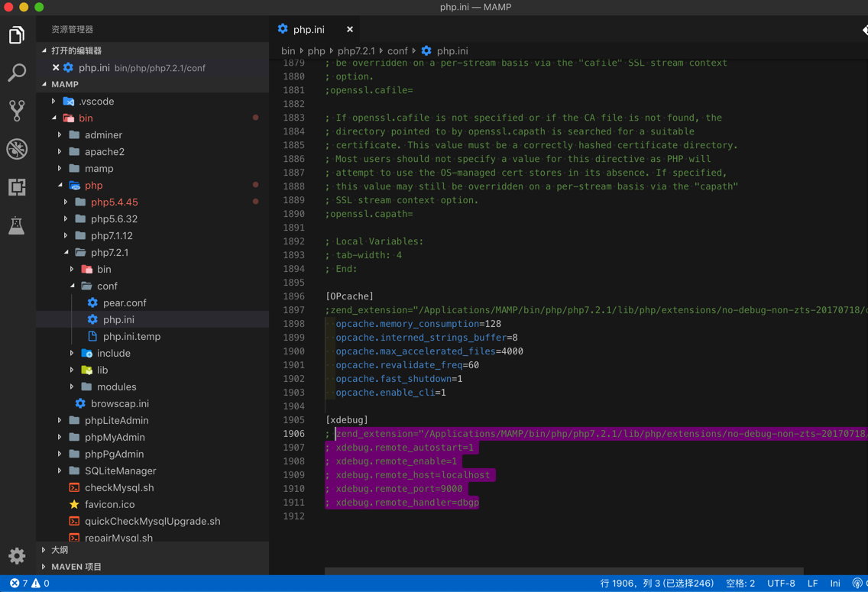This screenshot has height=592, width=868.
Task: Select the php.ini editor tab
Action: [309, 29]
